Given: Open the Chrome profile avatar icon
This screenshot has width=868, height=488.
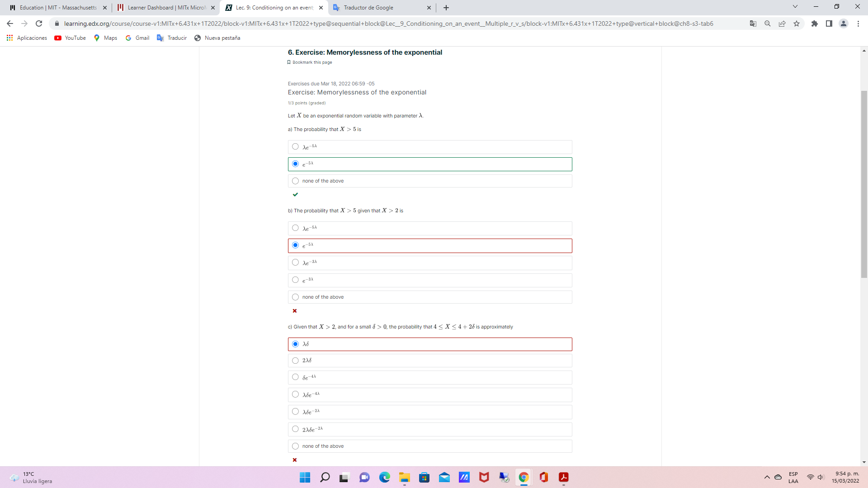Looking at the screenshot, I should (x=844, y=23).
